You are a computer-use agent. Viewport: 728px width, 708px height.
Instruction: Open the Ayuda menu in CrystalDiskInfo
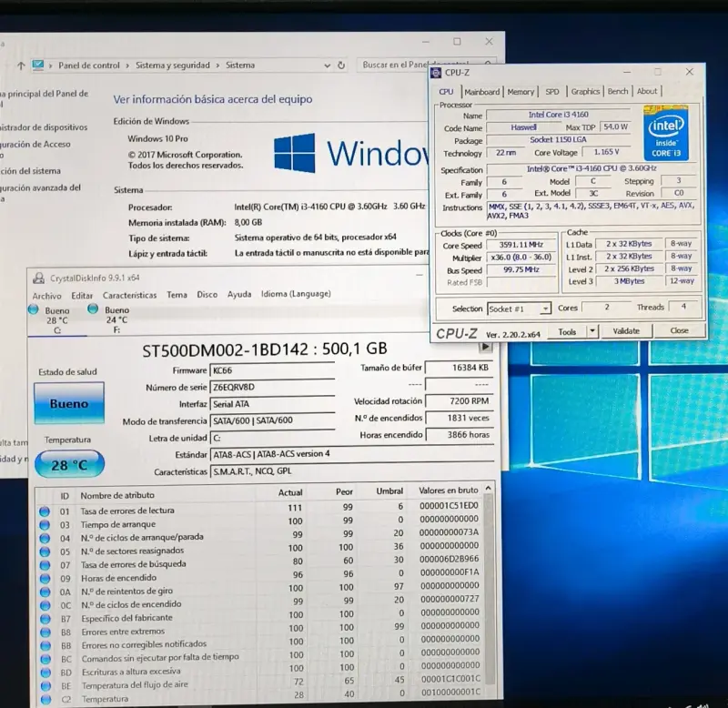239,294
